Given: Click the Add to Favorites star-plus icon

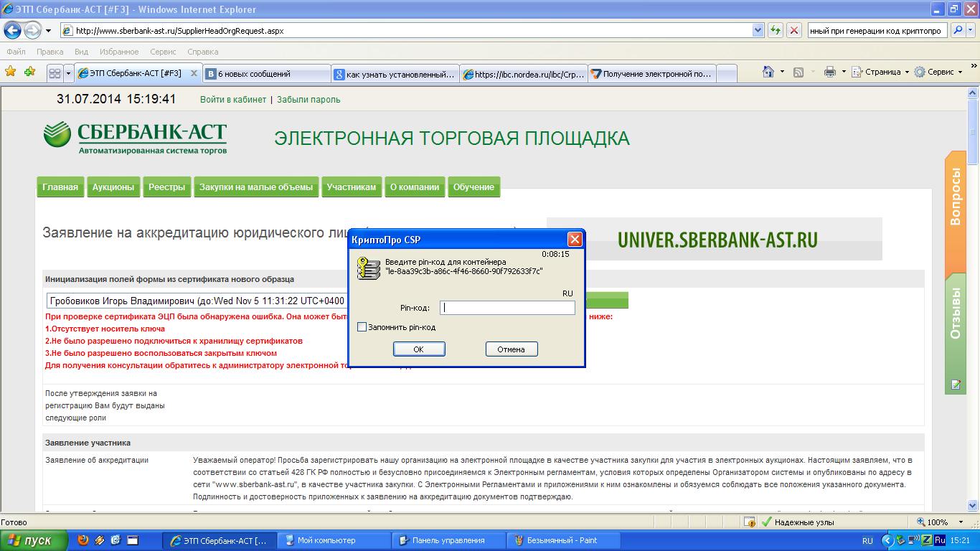Looking at the screenshot, I should point(29,72).
